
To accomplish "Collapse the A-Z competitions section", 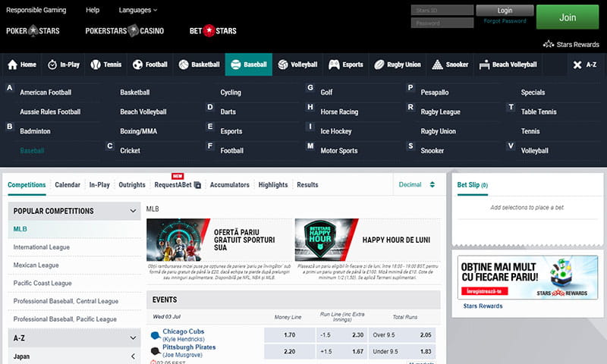I will pyautogui.click(x=74, y=337).
